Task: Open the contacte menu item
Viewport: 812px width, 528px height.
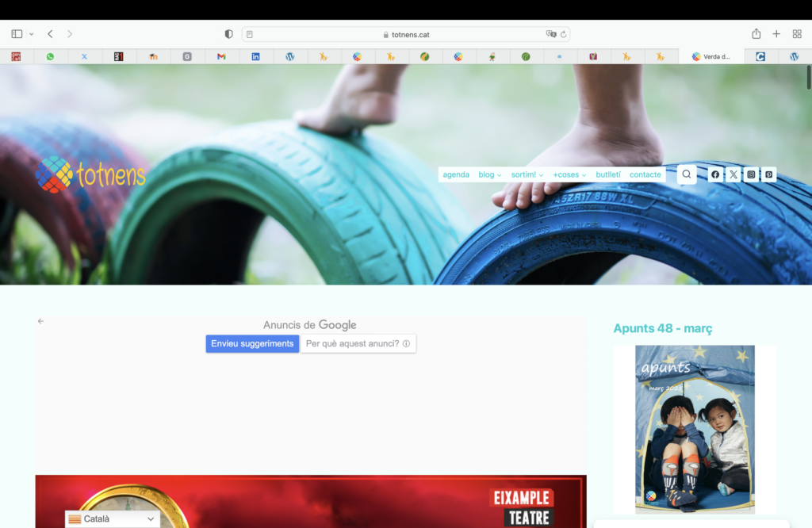Action: (645, 174)
